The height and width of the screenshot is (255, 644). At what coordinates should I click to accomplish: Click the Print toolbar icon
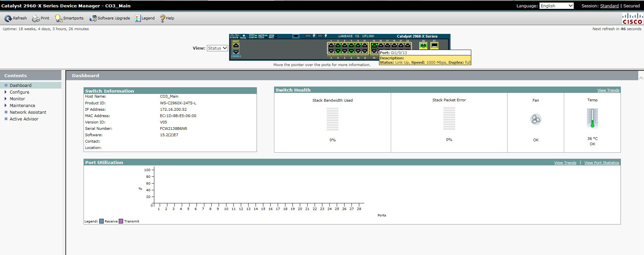pyautogui.click(x=36, y=18)
